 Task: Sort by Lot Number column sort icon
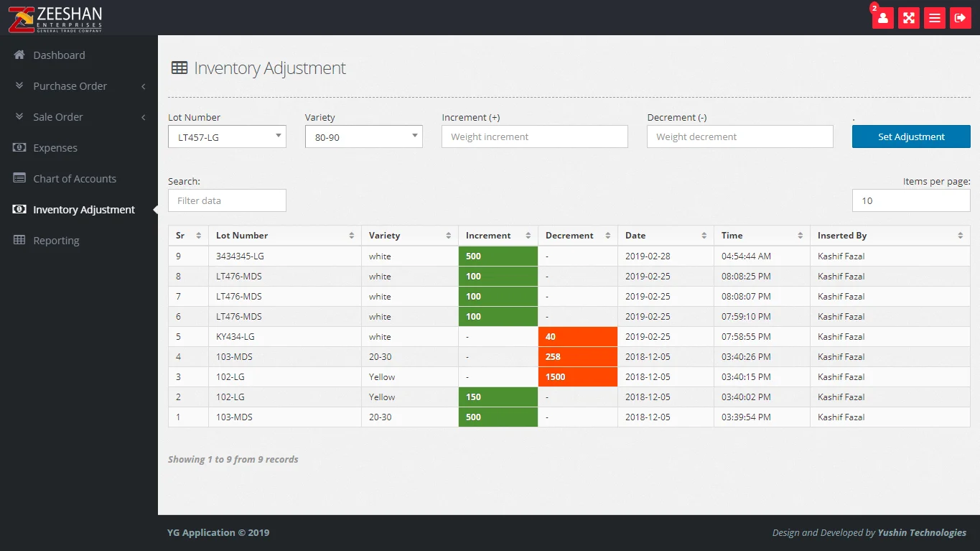[352, 236]
